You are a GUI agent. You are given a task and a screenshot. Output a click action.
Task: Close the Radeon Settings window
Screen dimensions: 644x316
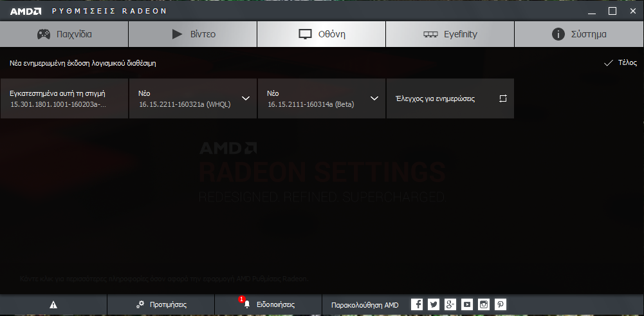tap(633, 11)
